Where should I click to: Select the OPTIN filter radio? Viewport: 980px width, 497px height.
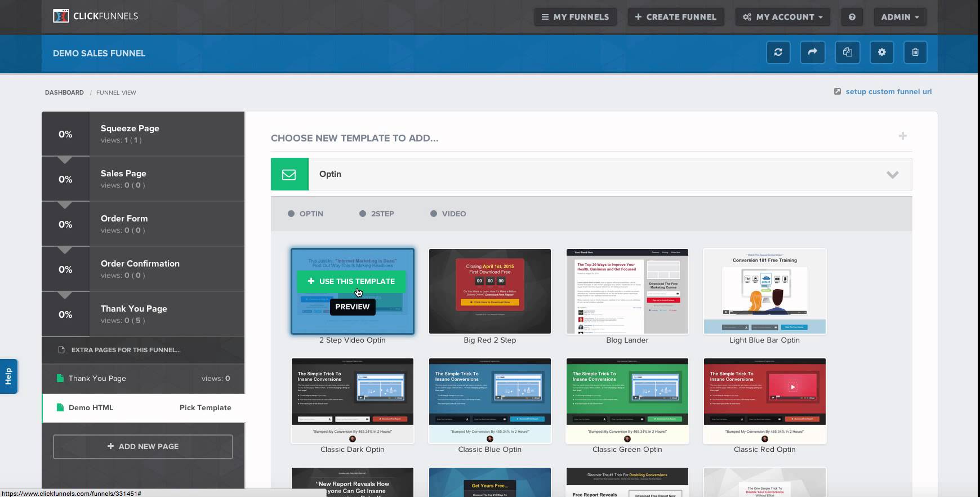(x=291, y=214)
